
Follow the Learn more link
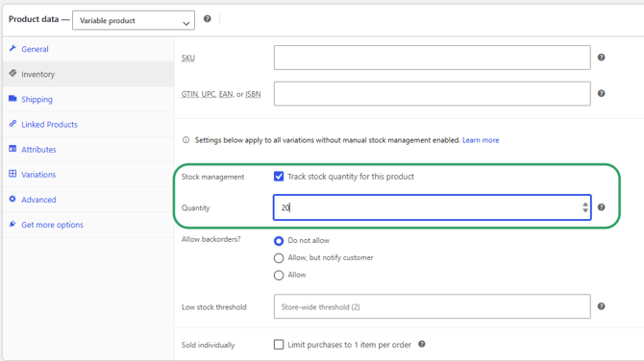tap(481, 140)
